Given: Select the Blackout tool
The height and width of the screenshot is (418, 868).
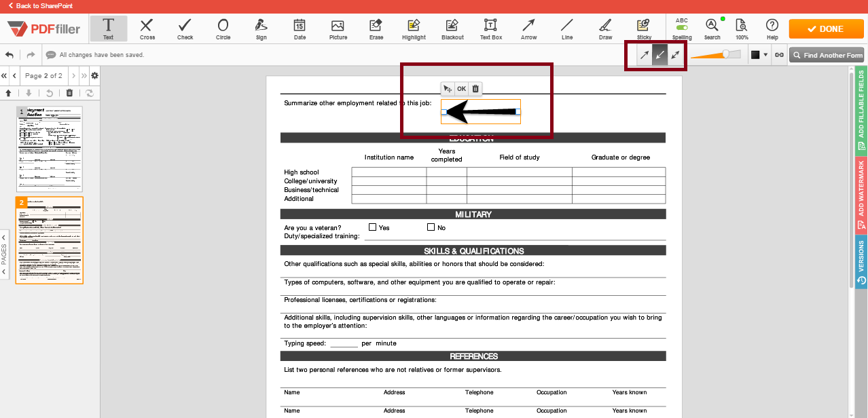Looking at the screenshot, I should tap(452, 28).
